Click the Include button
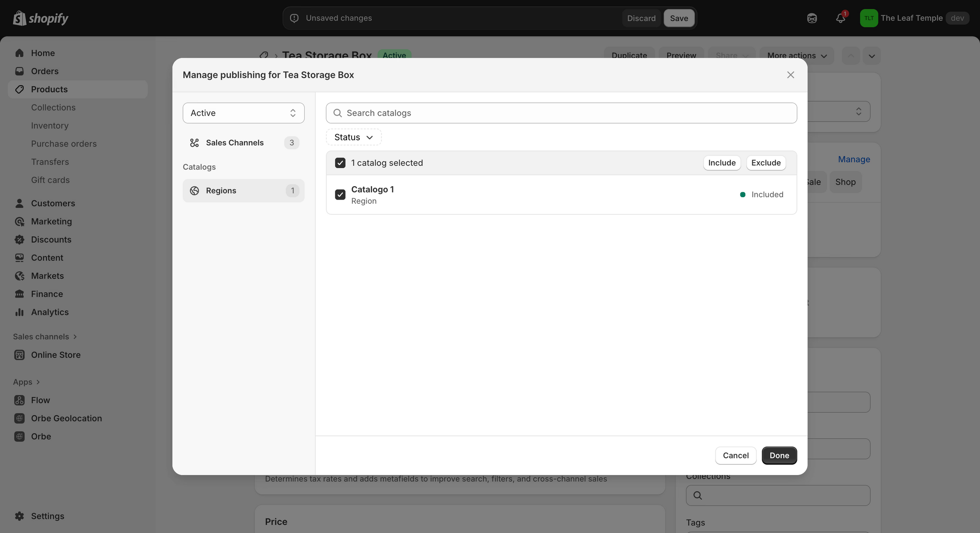This screenshot has height=533, width=980. pyautogui.click(x=722, y=163)
